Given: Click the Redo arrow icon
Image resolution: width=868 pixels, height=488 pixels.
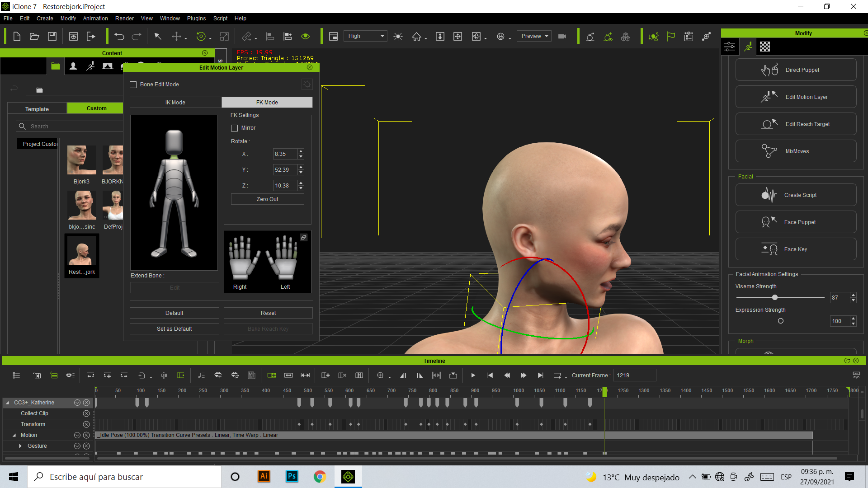Looking at the screenshot, I should (137, 37).
